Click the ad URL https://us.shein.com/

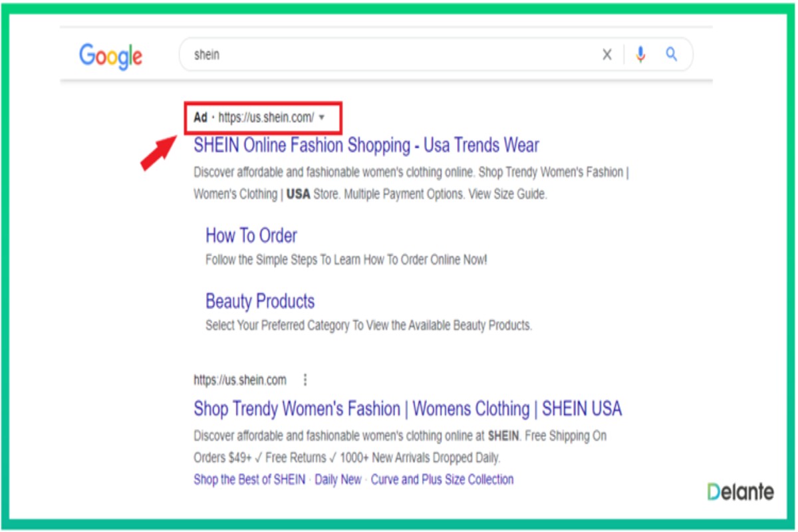click(266, 118)
